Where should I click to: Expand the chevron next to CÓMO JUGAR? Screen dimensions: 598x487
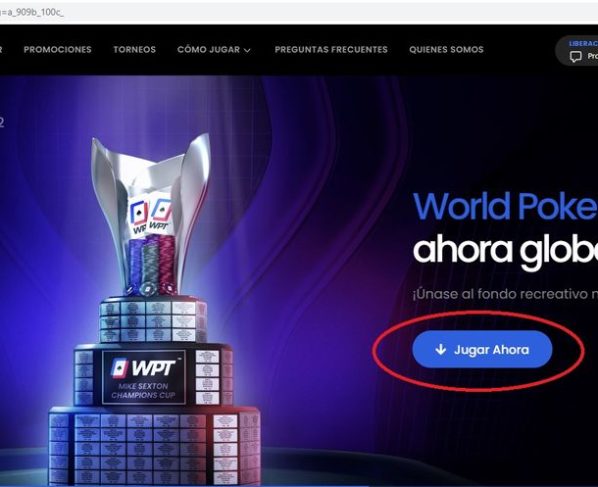[247, 50]
